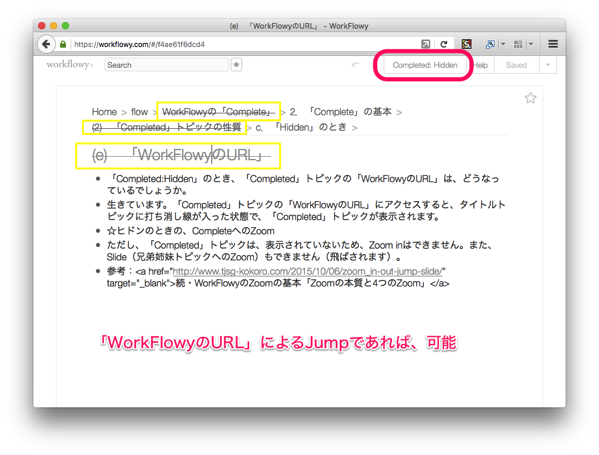The width and height of the screenshot is (599, 455).
Task: Click the grid-style extension icon
Action: (x=518, y=44)
